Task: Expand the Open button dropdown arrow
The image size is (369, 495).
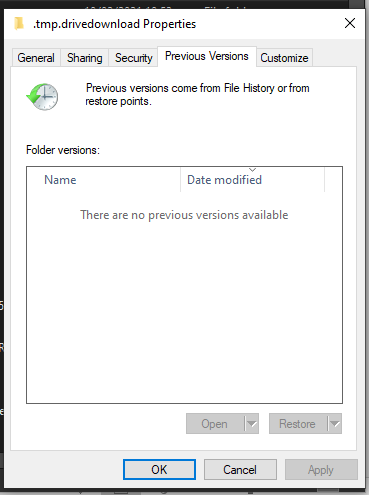Action: click(x=252, y=424)
